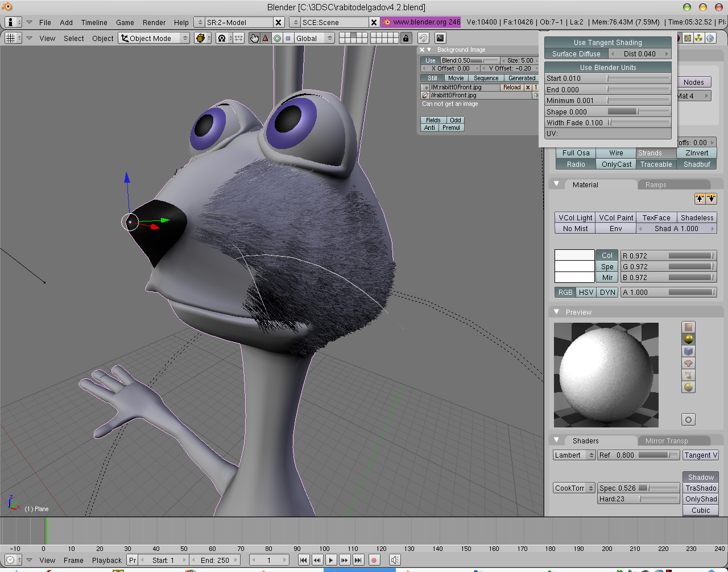
Task: Open the timeline window type clock icon
Action: (x=14, y=560)
